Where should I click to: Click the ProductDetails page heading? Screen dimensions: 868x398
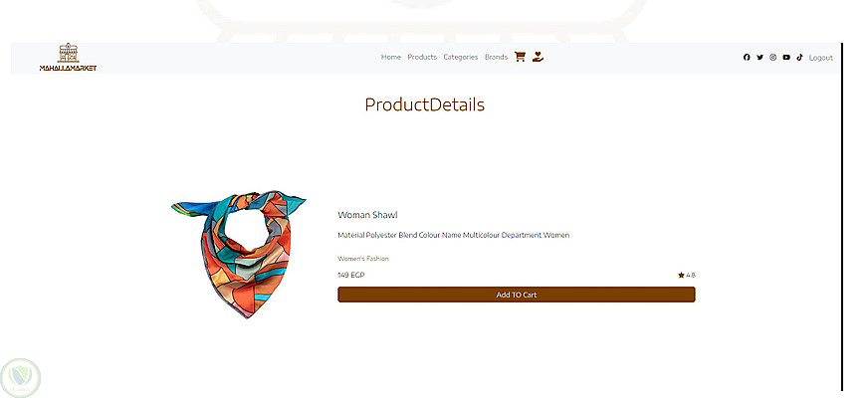pos(425,104)
